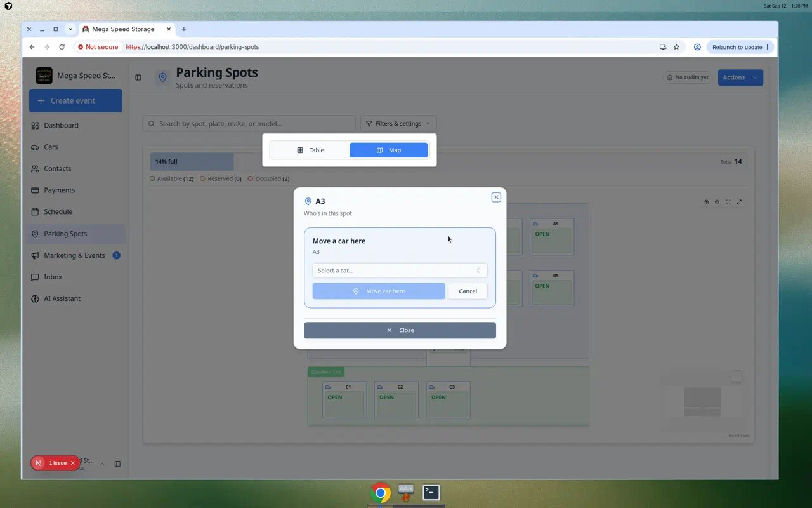This screenshot has height=508, width=812.
Task: Expand the Filters & settings panel
Action: (x=398, y=124)
